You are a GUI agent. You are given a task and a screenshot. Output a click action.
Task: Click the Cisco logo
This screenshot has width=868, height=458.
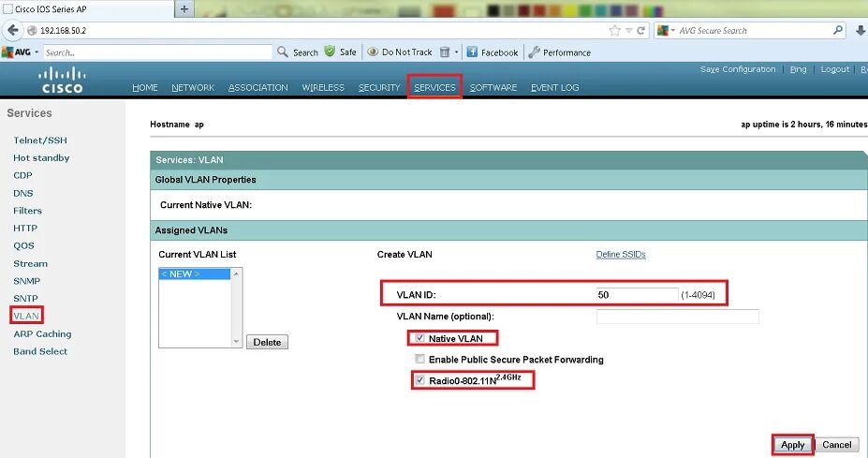click(62, 81)
